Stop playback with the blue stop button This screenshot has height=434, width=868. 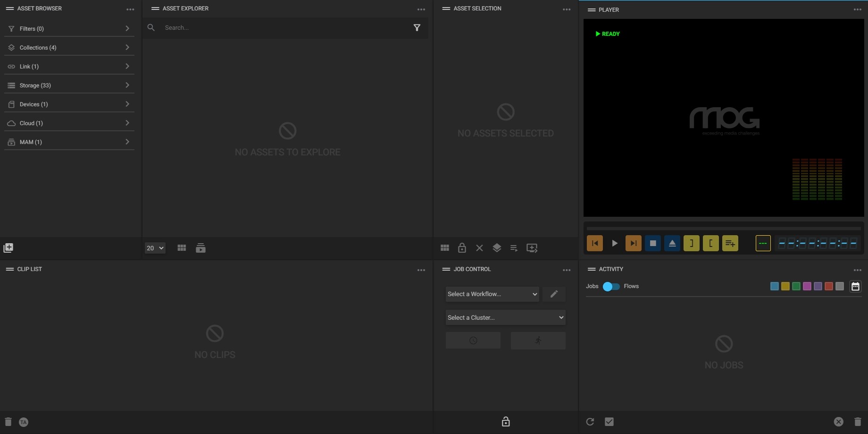[653, 243]
